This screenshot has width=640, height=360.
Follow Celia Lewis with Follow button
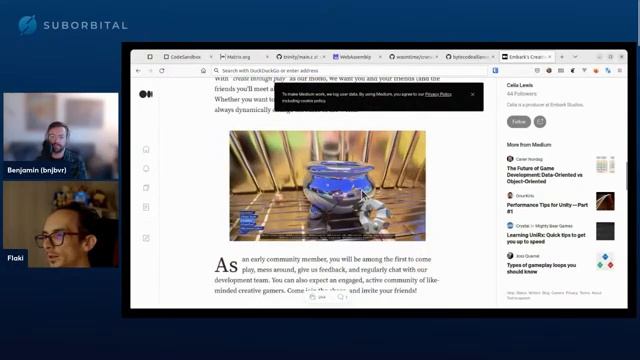[519, 122]
